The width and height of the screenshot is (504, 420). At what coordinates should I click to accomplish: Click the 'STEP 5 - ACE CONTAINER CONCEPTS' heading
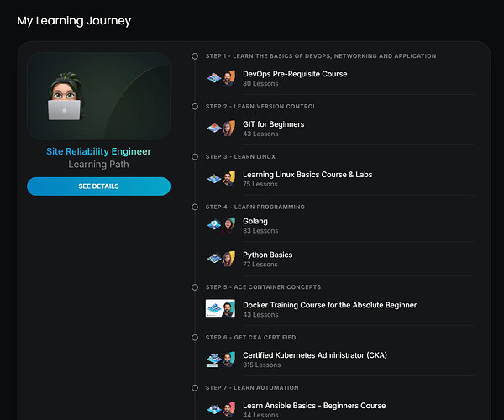tap(263, 287)
